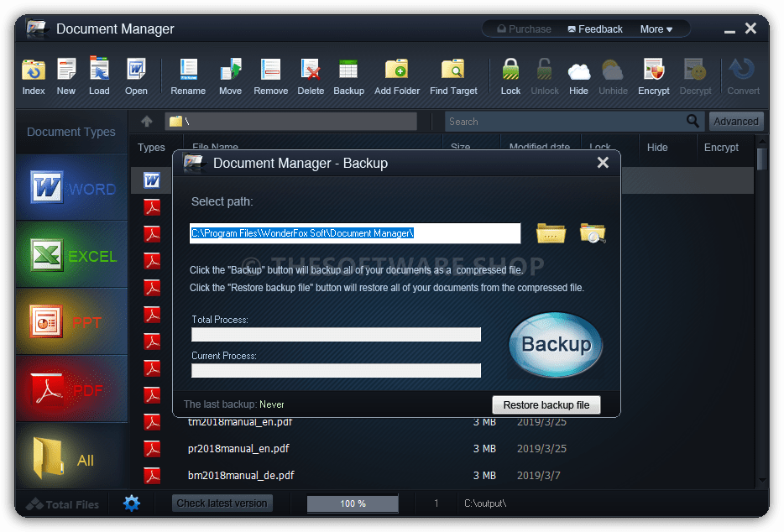
Task: Close the Backup dialog
Action: click(603, 163)
